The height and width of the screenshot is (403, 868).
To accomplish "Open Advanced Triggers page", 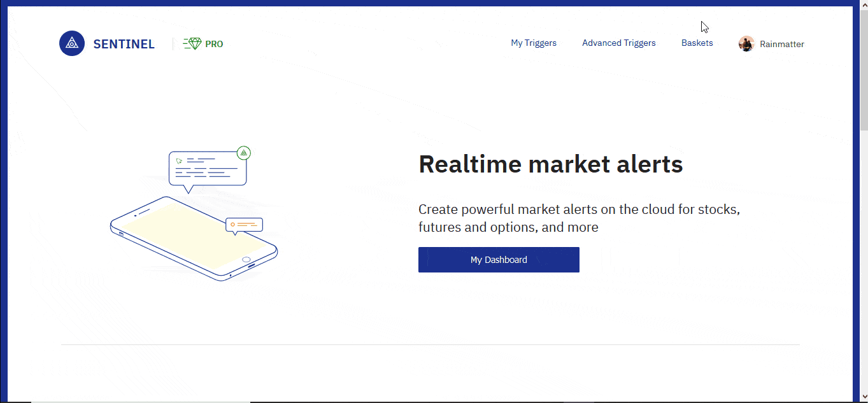I will 619,43.
